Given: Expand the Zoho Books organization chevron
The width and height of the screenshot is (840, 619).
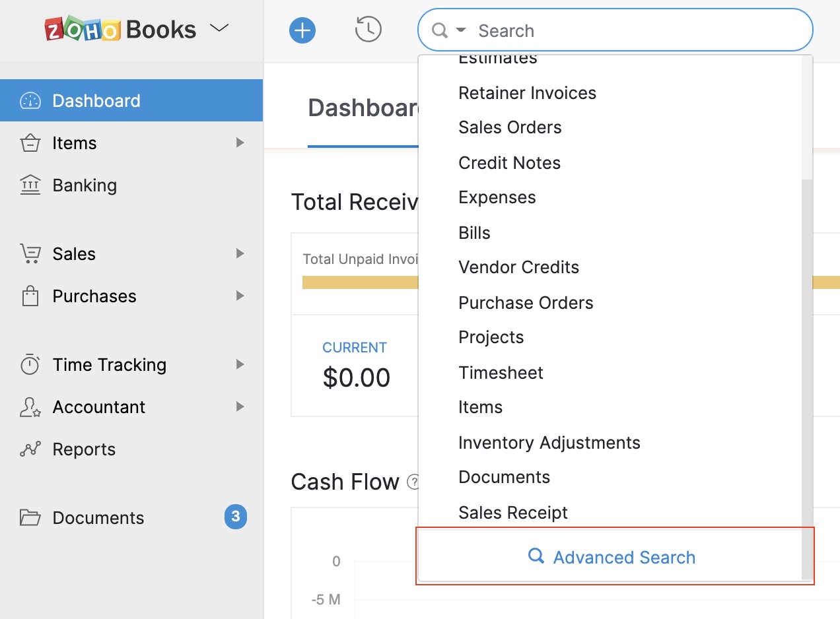Looking at the screenshot, I should pyautogui.click(x=219, y=28).
